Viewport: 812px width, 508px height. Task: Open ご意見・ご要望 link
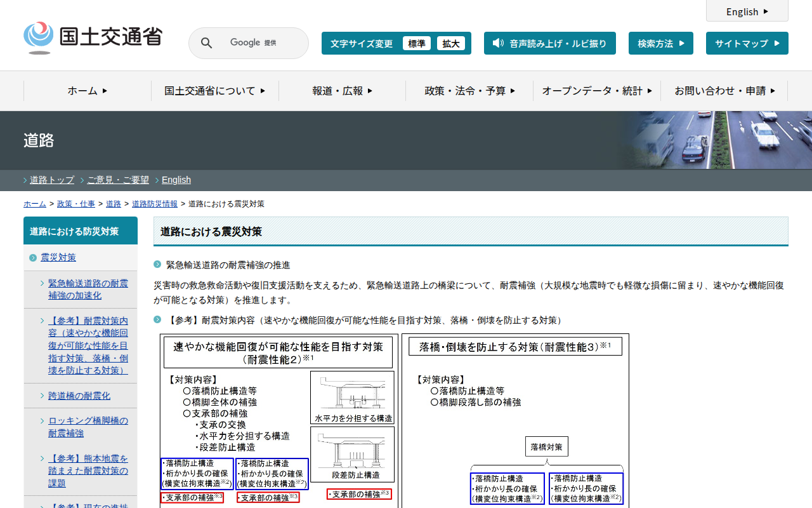click(118, 180)
